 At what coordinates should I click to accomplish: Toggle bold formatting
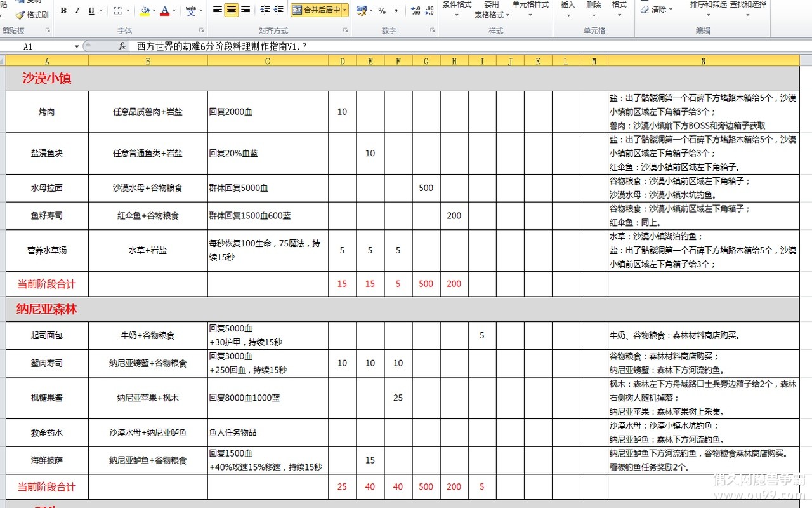pos(63,10)
